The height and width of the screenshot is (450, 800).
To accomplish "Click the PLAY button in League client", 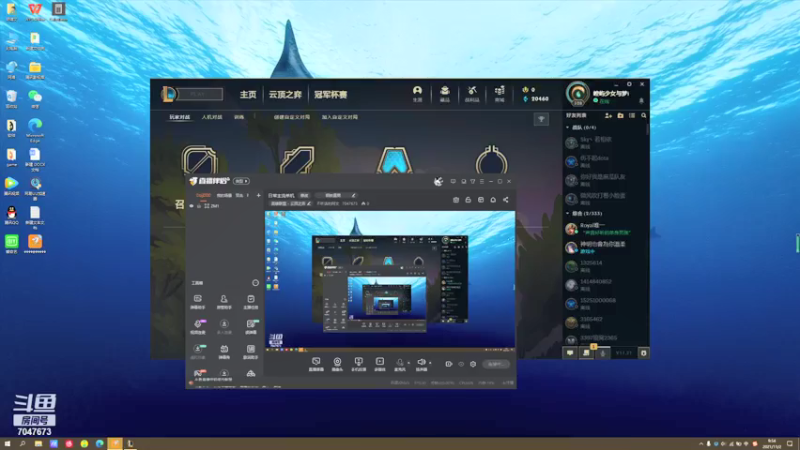I will [x=199, y=94].
